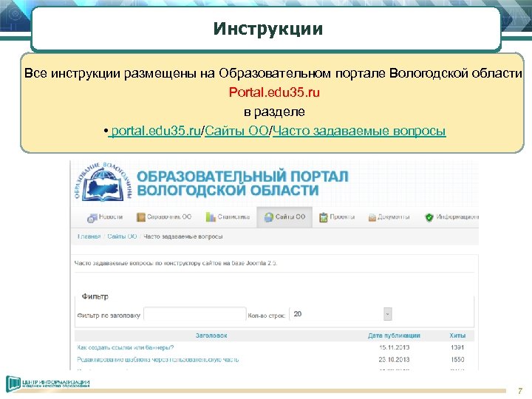Click the Фильтр section label
This screenshot has width=532, height=399.
click(95, 296)
